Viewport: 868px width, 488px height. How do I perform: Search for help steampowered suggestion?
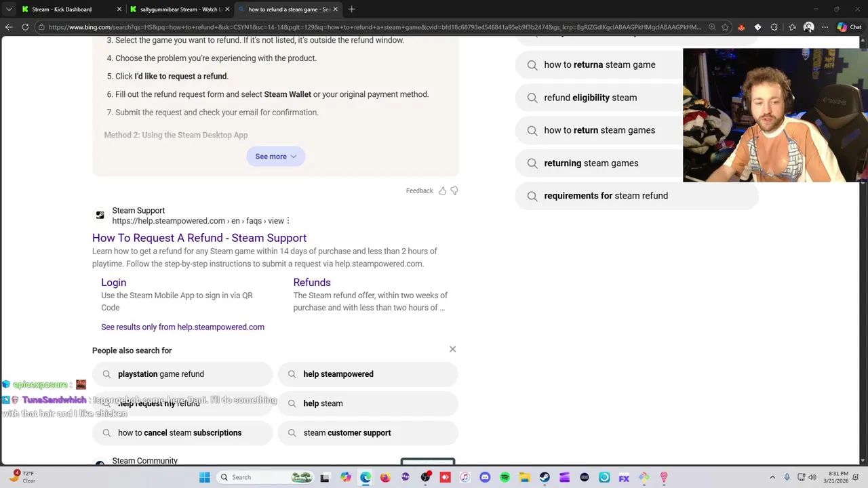(368, 374)
